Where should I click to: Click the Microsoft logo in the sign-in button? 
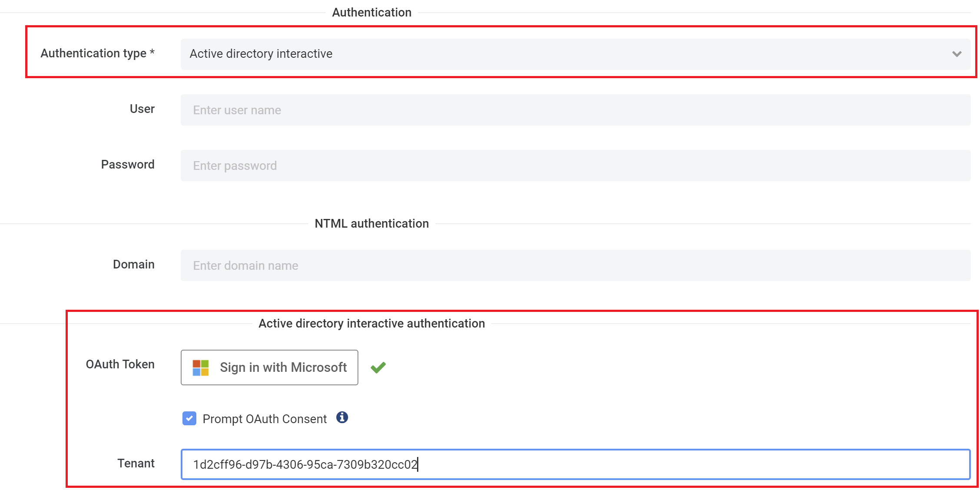point(201,367)
